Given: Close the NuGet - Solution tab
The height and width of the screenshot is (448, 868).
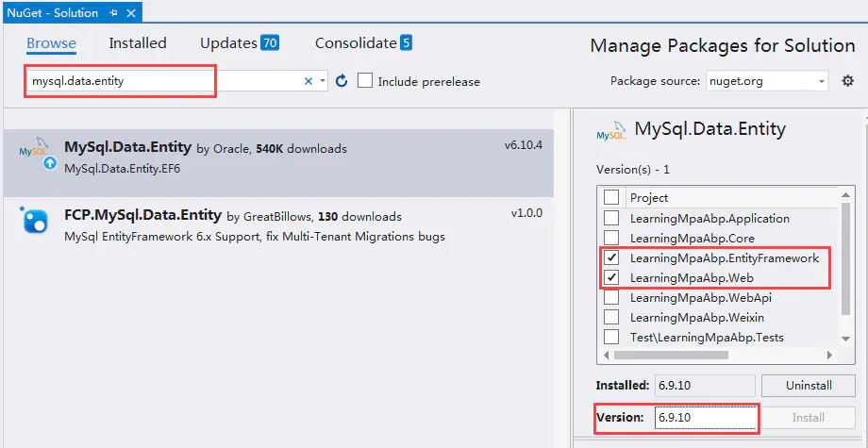Looking at the screenshot, I should (x=131, y=12).
